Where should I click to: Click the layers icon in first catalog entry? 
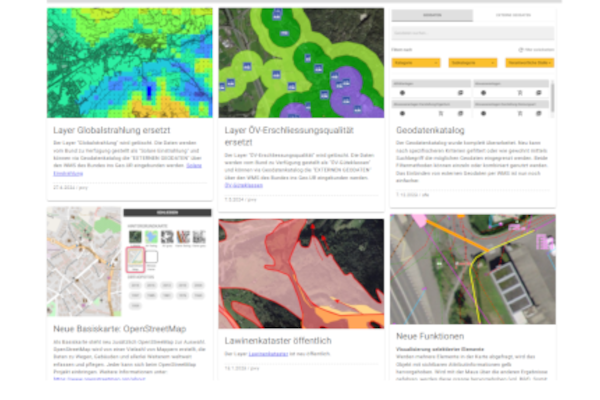pos(460,93)
